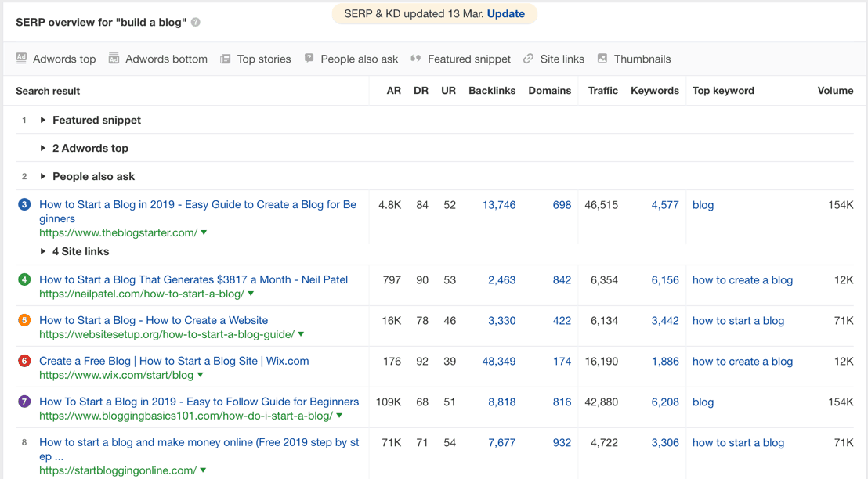
Task: Click the 842 domains value for Neil Patel
Action: 562,280
